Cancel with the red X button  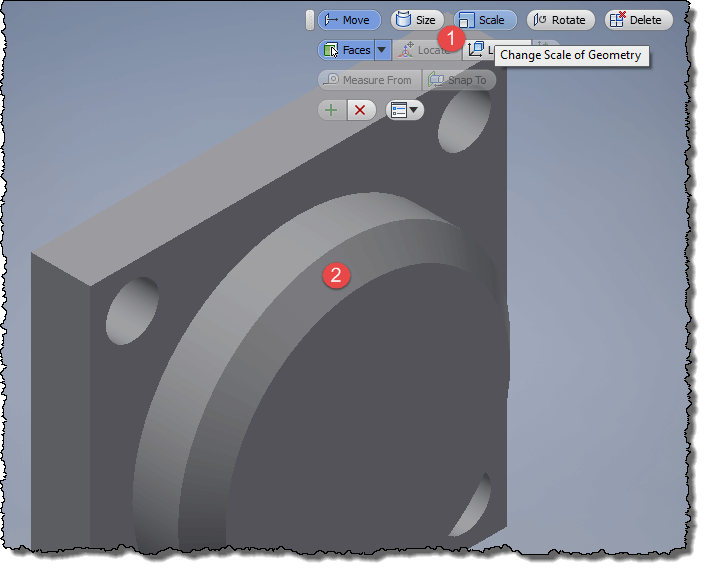click(x=361, y=110)
